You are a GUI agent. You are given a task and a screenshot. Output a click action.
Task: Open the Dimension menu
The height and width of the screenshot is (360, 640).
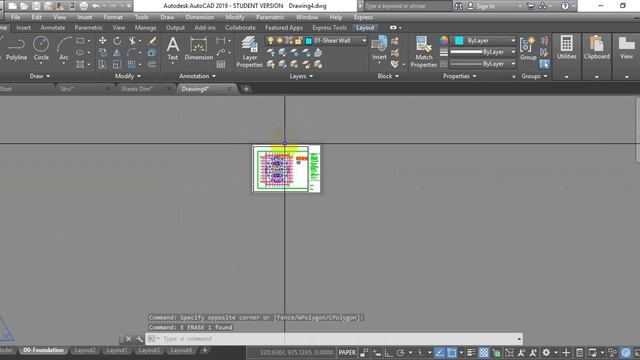point(199,18)
